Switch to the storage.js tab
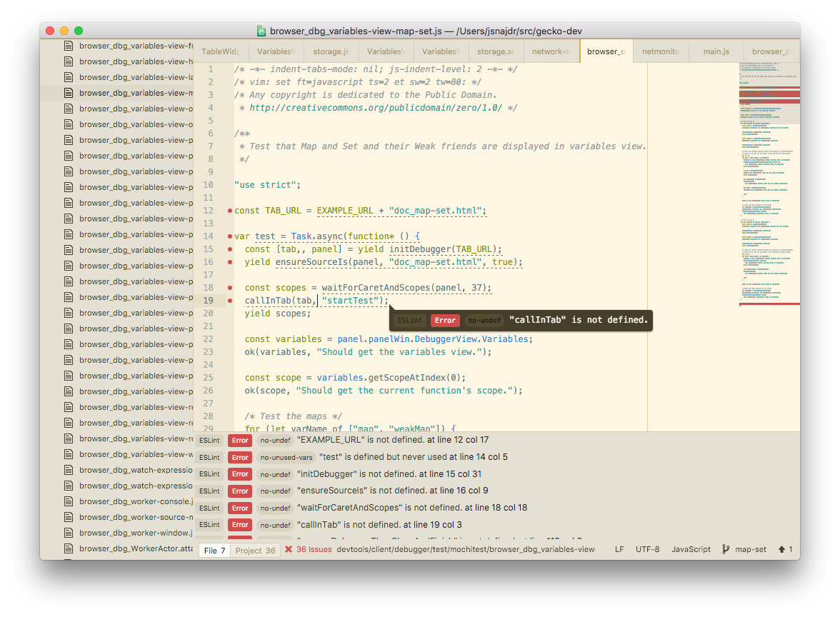The height and width of the screenshot is (617, 840). pyautogui.click(x=331, y=51)
